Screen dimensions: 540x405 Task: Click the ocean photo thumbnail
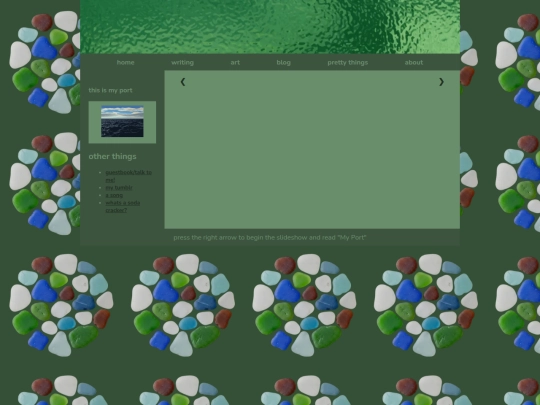122,121
